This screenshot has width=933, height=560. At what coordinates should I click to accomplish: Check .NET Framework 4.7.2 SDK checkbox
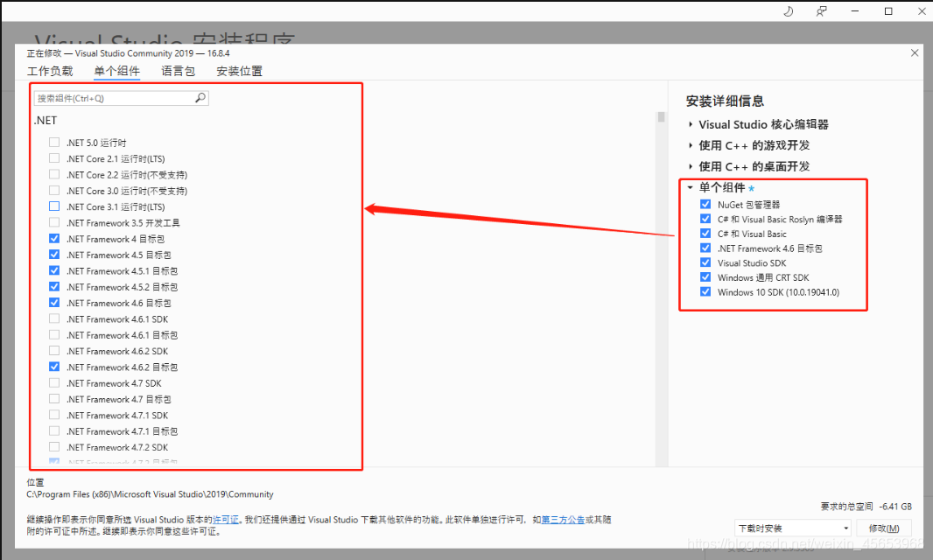click(54, 447)
